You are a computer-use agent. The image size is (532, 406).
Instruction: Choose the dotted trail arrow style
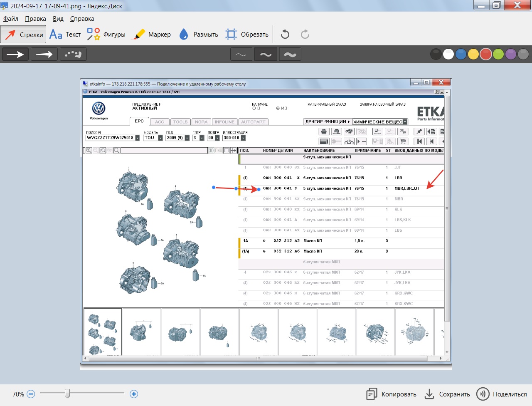pyautogui.click(x=73, y=54)
